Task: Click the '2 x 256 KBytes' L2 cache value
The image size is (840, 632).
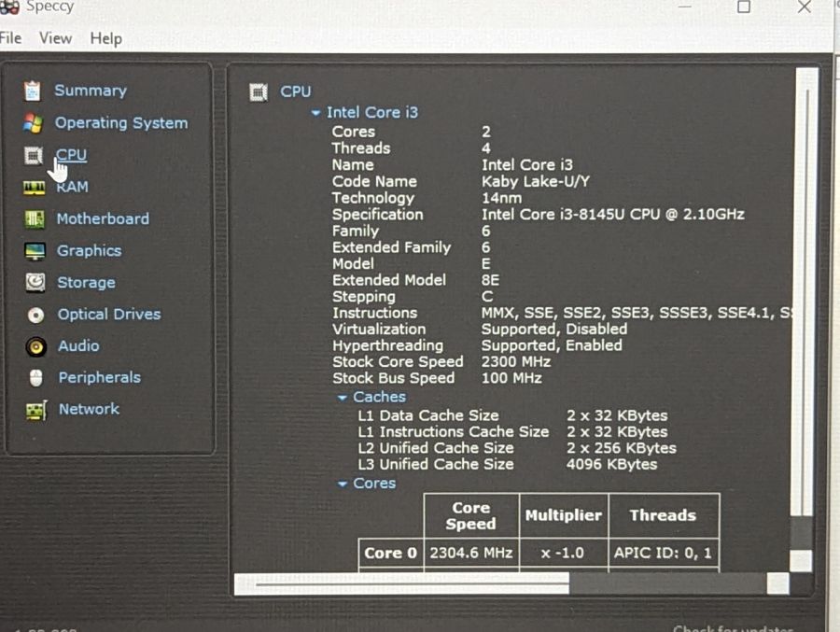Action: (x=622, y=448)
